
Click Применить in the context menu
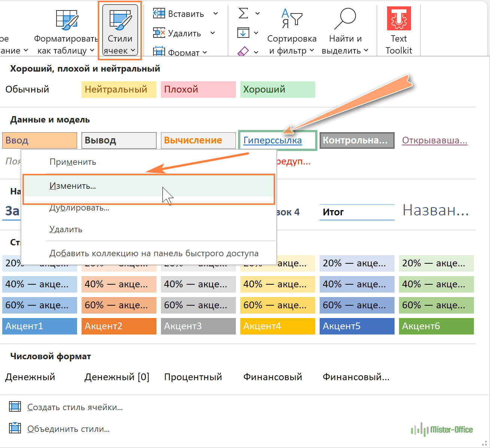coord(73,162)
